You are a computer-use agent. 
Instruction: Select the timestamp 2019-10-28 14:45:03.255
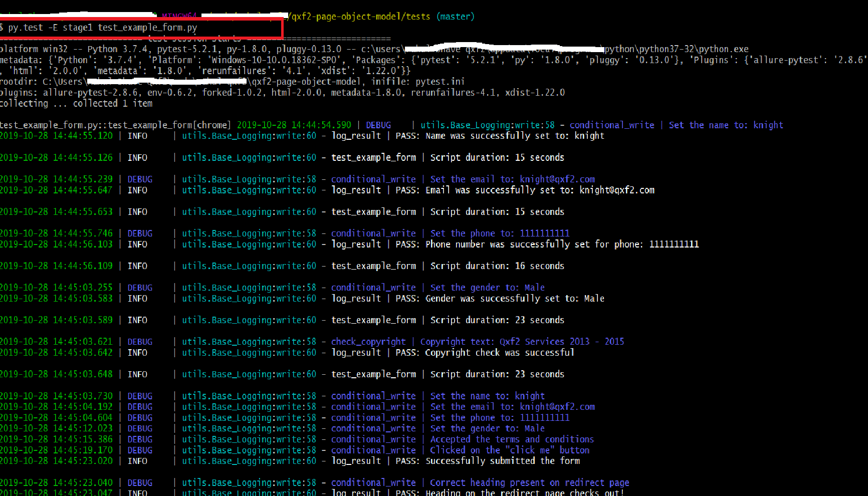click(x=57, y=287)
